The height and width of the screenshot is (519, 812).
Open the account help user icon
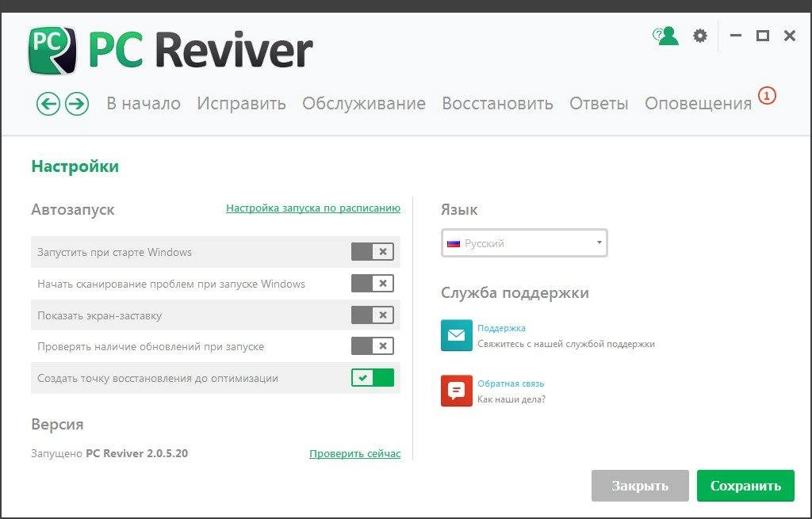tap(665, 36)
